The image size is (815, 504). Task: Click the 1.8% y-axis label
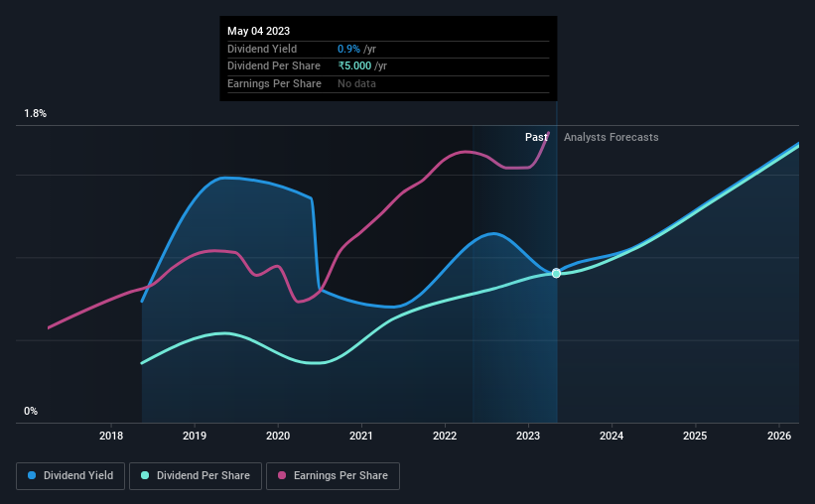click(x=36, y=114)
